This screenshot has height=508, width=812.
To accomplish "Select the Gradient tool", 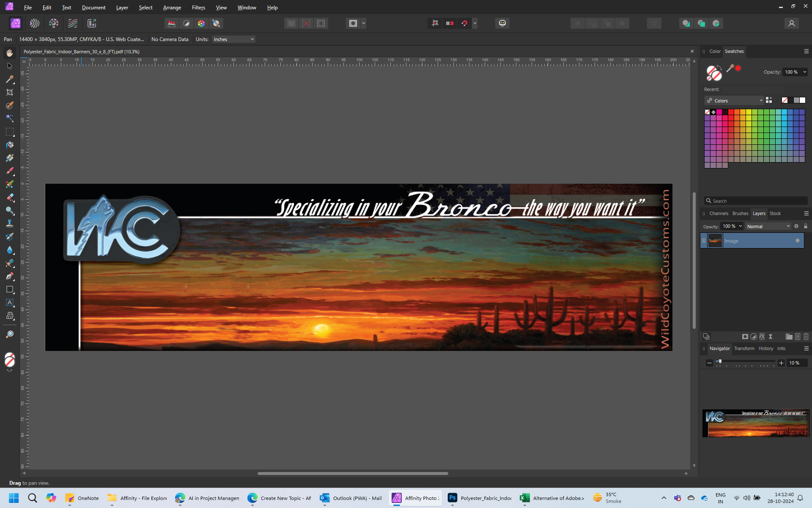I will (x=10, y=158).
